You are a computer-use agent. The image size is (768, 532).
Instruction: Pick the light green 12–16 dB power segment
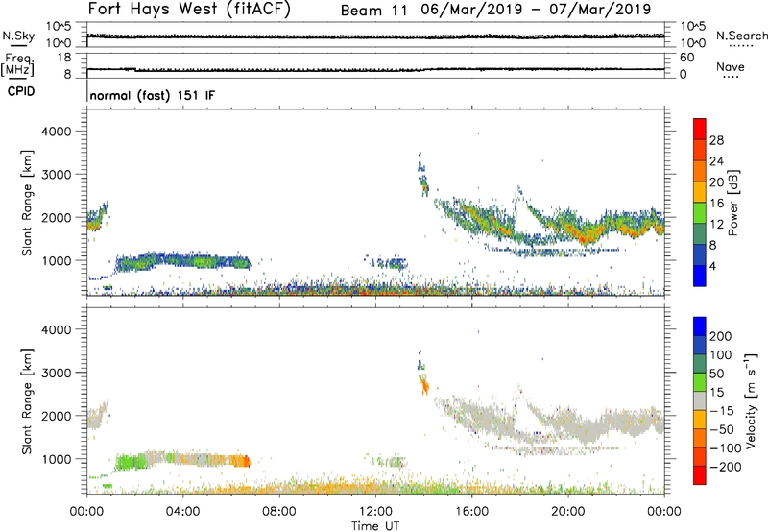pos(700,213)
